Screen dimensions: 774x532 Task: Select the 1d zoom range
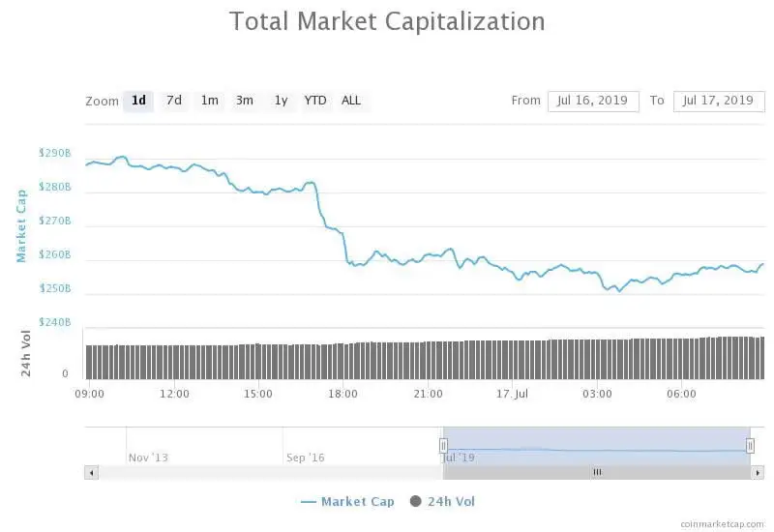tap(138, 101)
